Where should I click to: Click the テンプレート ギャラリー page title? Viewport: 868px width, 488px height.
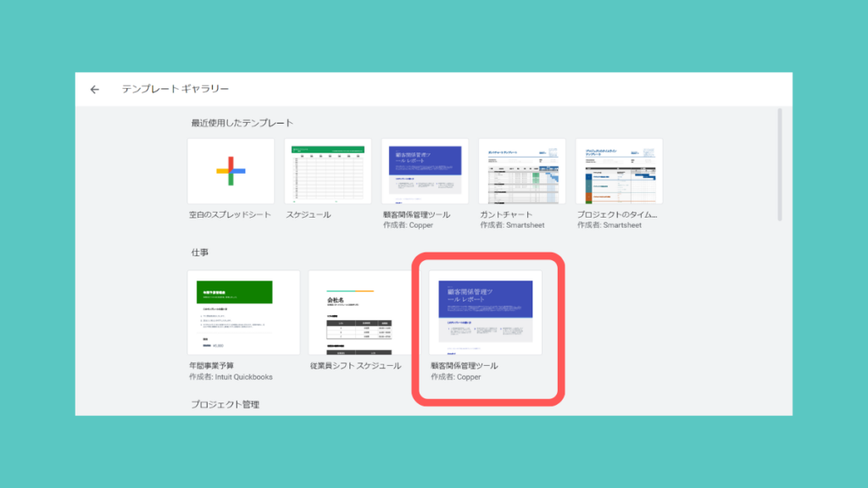click(175, 89)
